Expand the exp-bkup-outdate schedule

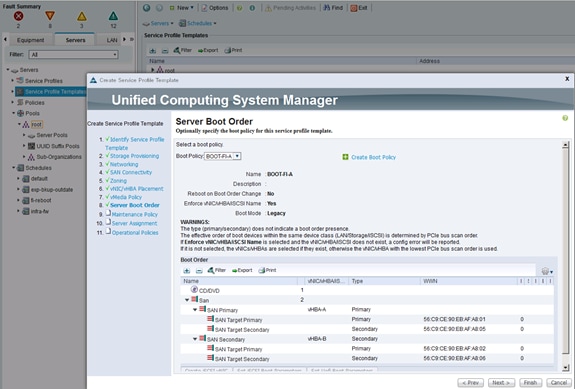click(x=18, y=190)
